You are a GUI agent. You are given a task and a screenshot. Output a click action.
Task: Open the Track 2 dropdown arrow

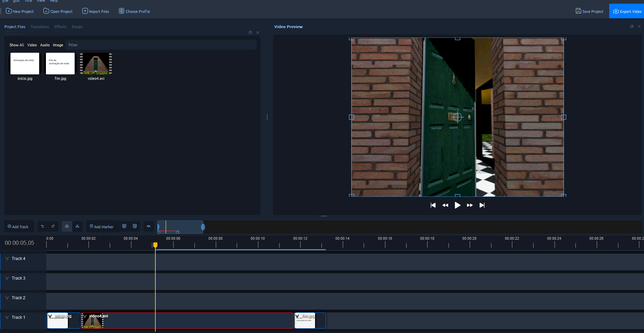point(7,298)
